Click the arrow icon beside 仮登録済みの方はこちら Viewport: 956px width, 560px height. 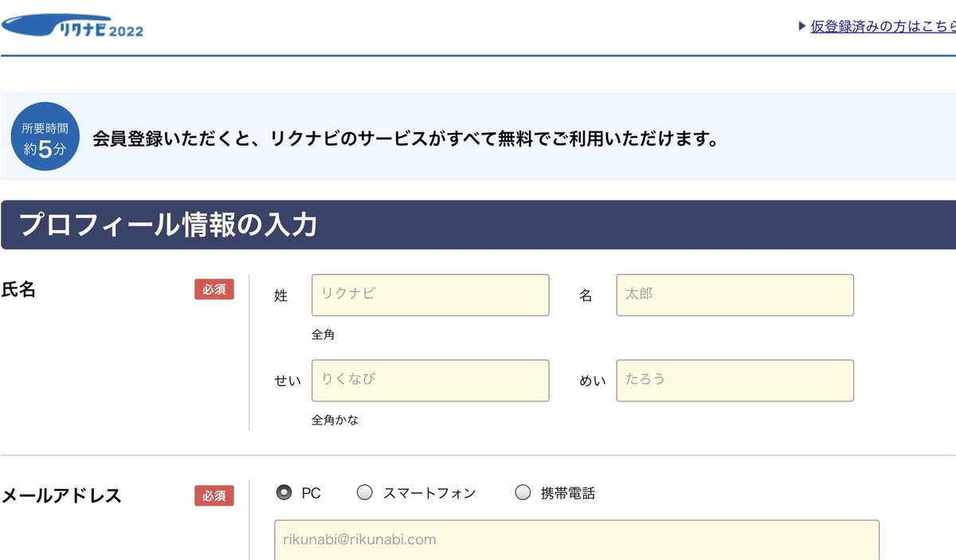coord(801,25)
